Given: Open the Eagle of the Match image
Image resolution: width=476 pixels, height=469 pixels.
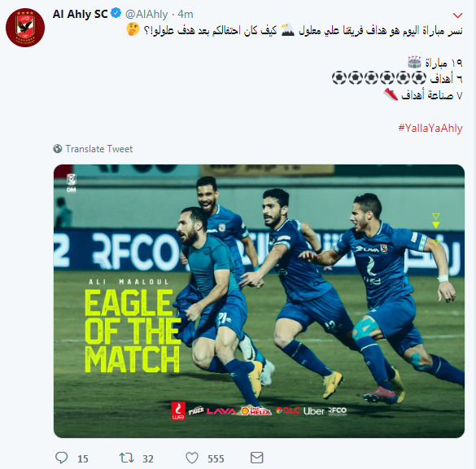Looking at the screenshot, I should click(259, 301).
